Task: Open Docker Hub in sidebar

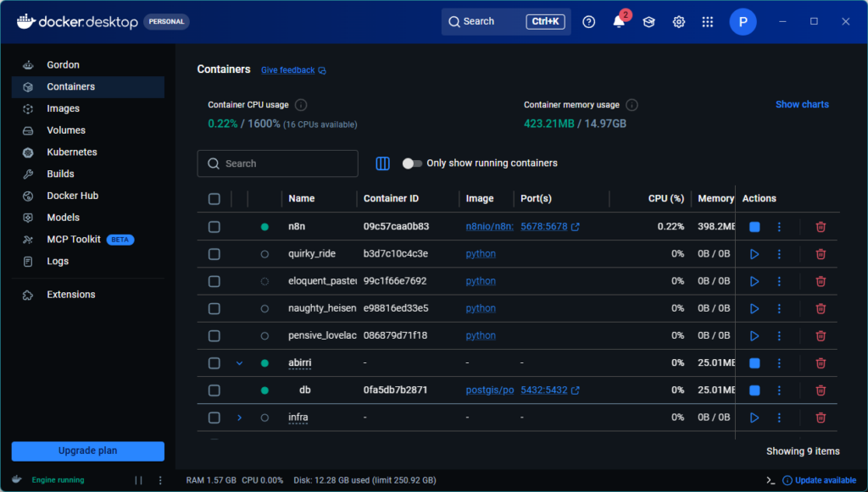Action: 88,196
